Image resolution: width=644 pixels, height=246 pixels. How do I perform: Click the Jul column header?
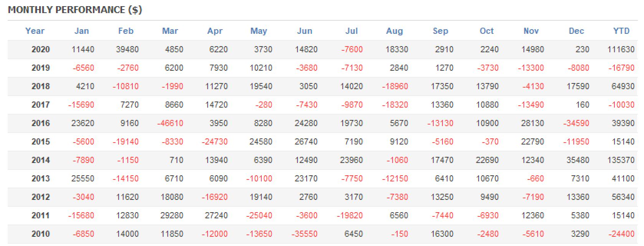(351, 31)
